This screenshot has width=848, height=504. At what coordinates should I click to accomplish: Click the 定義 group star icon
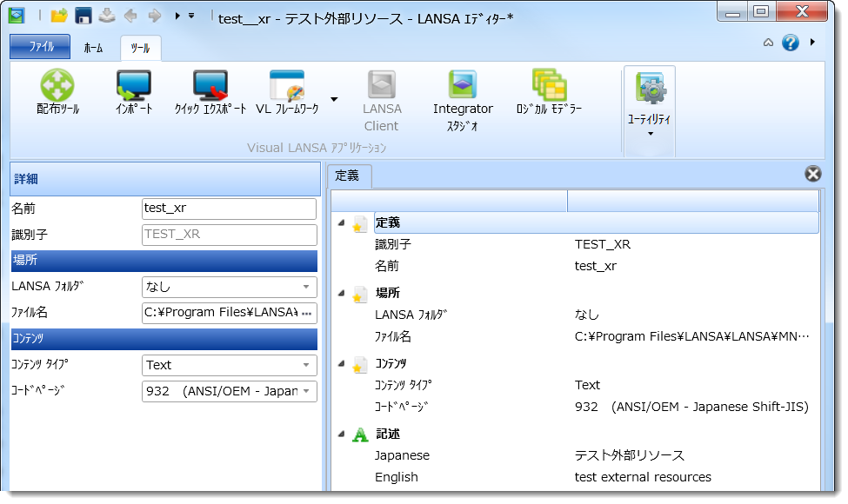[x=359, y=224]
